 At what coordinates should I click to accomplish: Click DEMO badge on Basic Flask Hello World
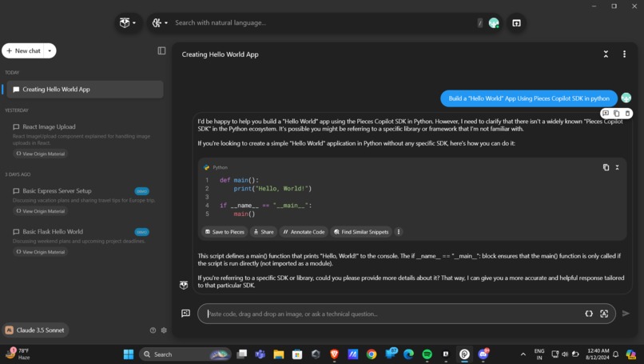coord(141,232)
